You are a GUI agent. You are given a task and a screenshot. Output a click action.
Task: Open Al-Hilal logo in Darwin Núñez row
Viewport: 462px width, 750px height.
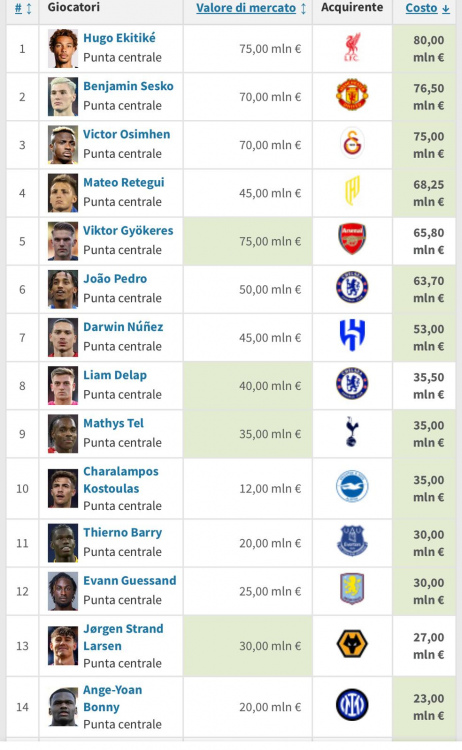352,335
